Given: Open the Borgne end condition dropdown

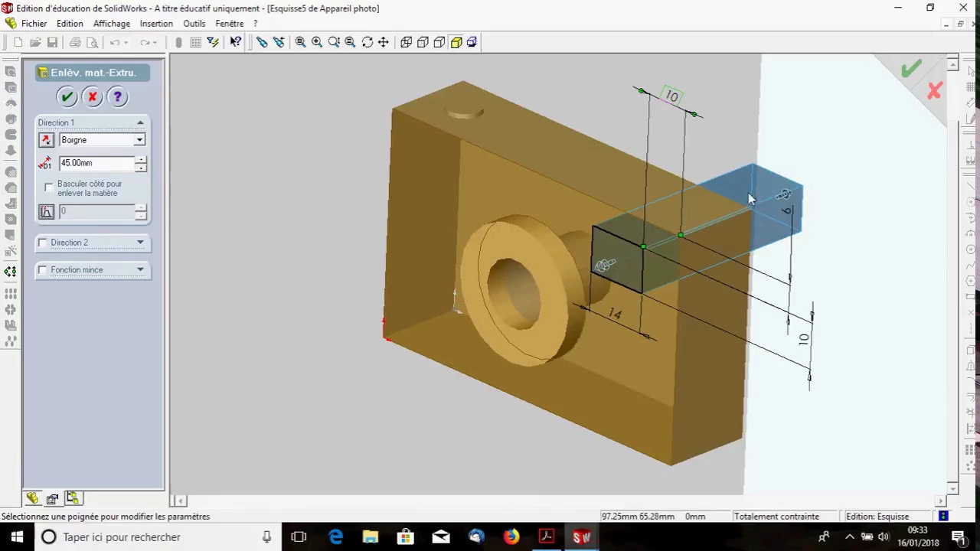Looking at the screenshot, I should [139, 140].
